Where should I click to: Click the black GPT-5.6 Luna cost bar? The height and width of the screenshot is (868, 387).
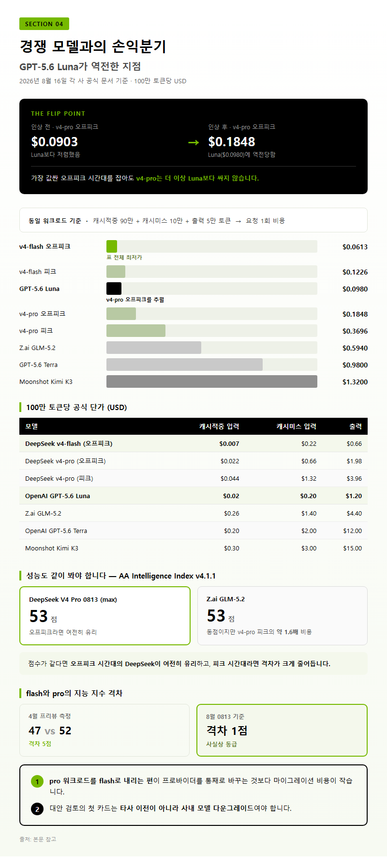click(x=114, y=289)
